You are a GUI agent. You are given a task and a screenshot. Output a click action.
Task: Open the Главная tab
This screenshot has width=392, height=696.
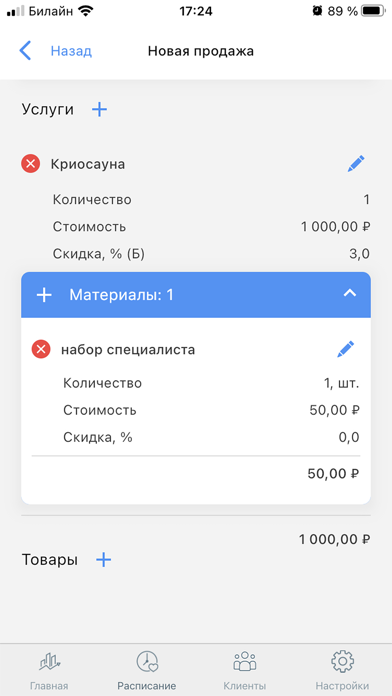pos(49,671)
